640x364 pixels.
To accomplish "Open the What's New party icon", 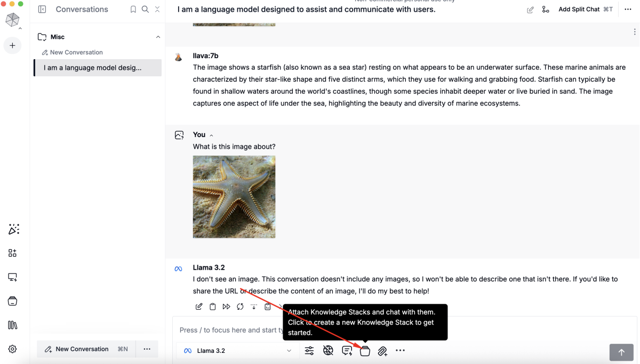I will point(13,229).
